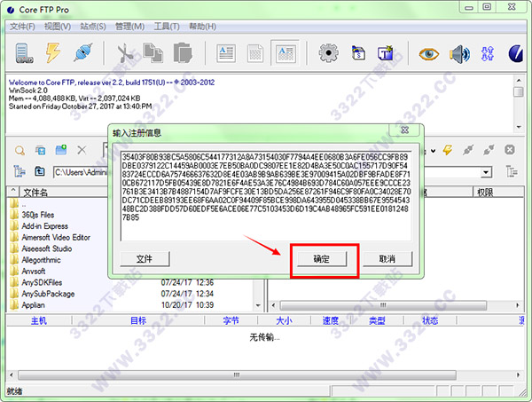Viewport: 532px width, 402px height.
Task: Click the new folder icon in local pane
Action: coord(61,150)
